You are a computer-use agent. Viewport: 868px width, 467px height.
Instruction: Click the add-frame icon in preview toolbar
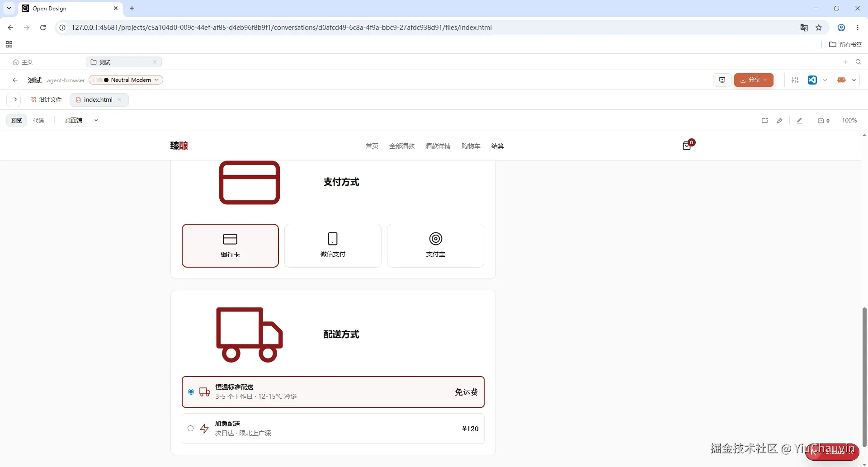(764, 121)
